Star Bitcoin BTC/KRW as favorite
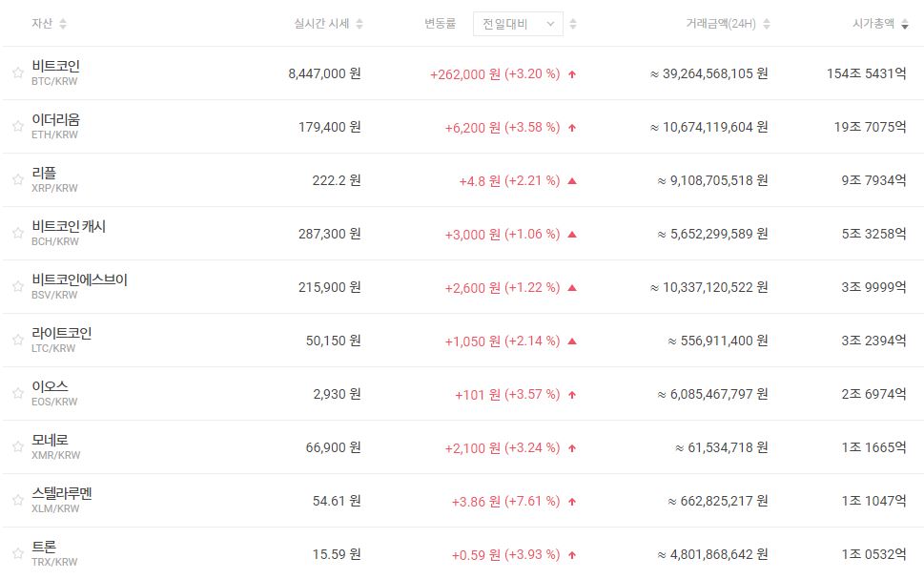The image size is (924, 579). [x=17, y=73]
